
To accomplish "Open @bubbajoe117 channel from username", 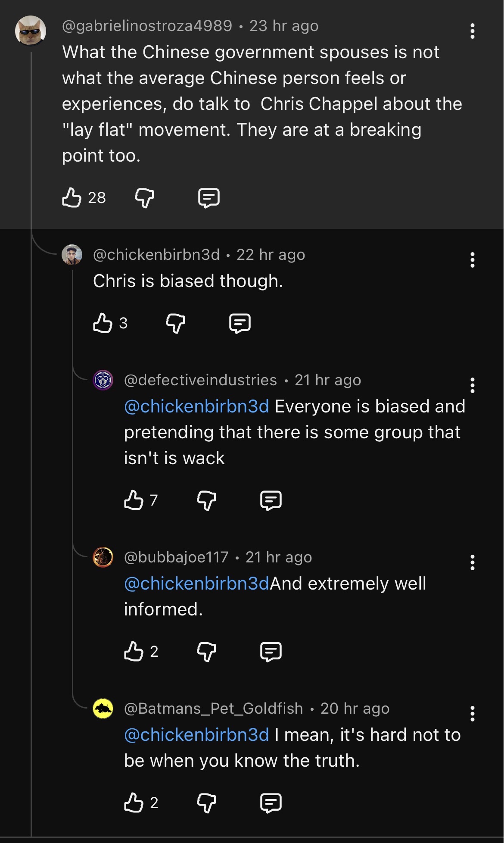I will point(176,557).
